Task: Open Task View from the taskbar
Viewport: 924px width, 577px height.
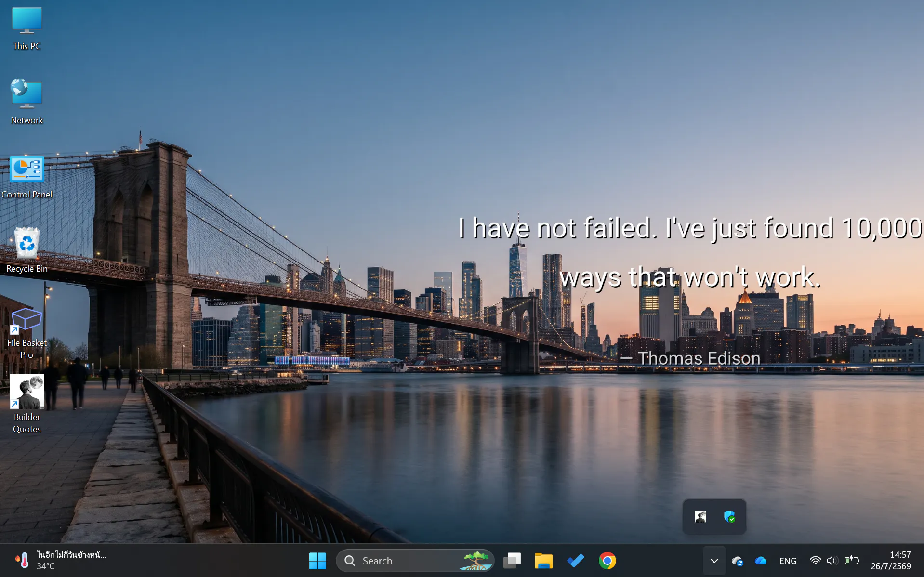Action: click(512, 561)
